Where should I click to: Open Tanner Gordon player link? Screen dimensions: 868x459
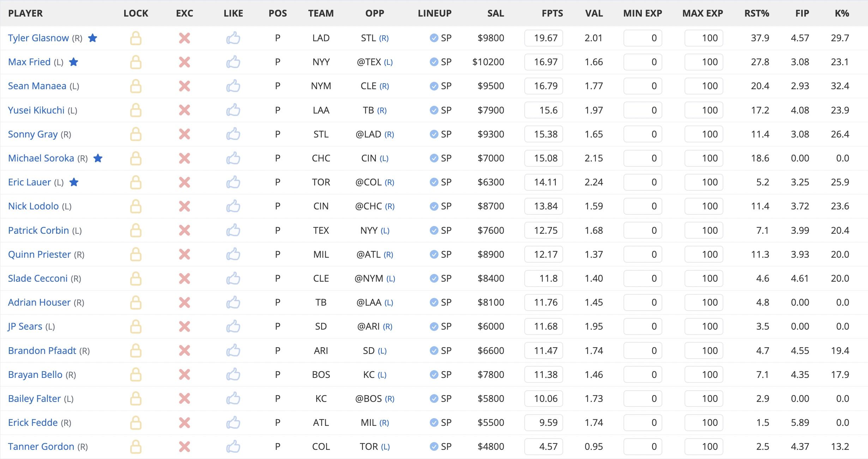41,447
